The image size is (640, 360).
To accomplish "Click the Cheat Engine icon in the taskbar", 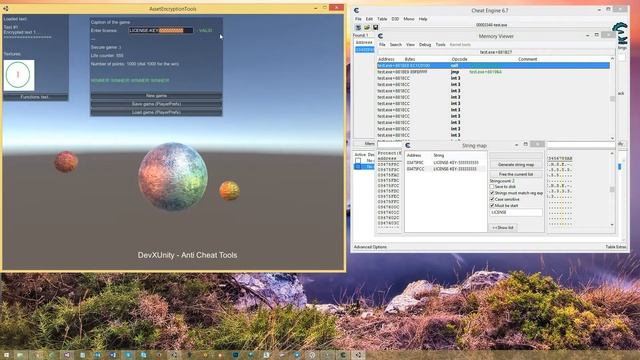I will pyautogui.click(x=343, y=355).
